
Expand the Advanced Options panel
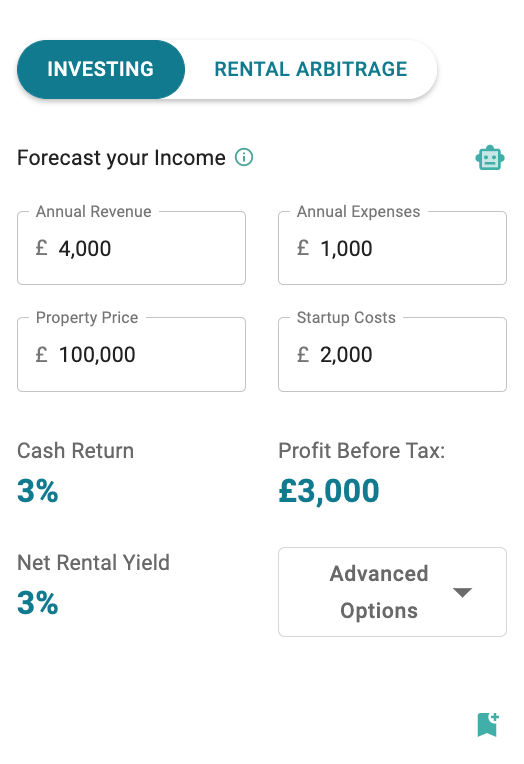[x=392, y=592]
